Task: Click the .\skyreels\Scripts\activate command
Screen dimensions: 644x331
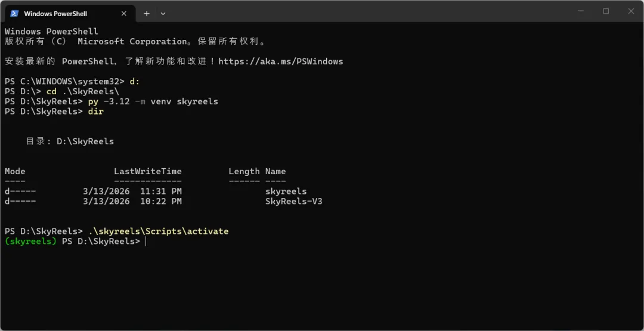Action: click(158, 231)
